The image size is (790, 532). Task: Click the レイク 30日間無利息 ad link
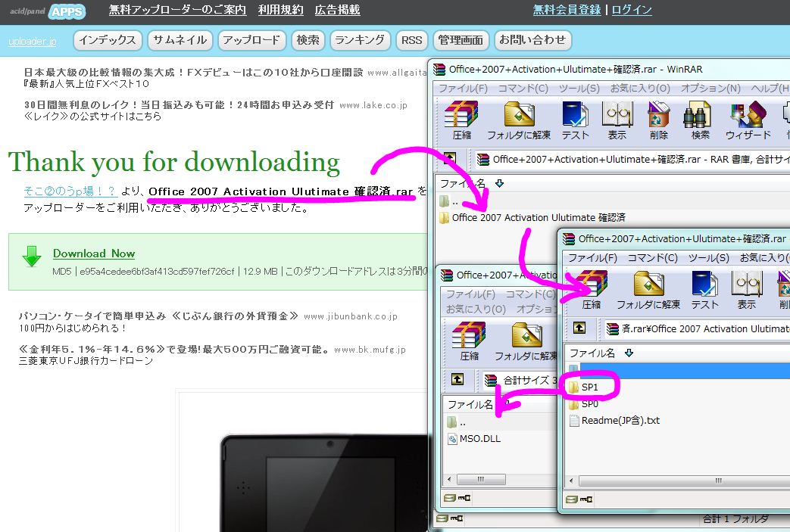179,104
